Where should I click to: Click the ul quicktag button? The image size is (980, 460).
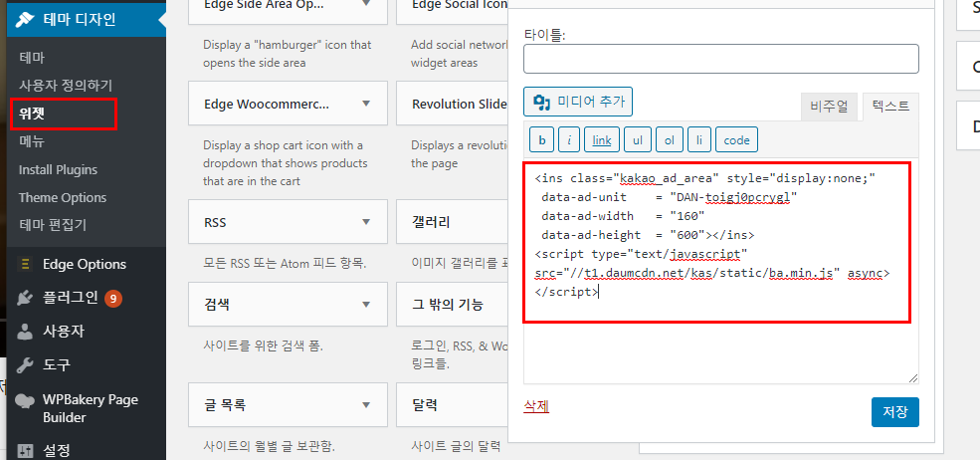(638, 140)
